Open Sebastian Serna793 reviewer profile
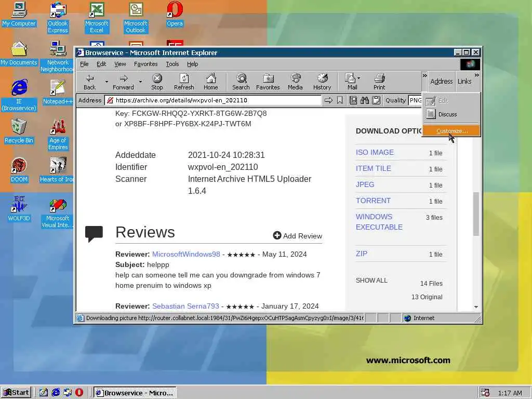Screen dimensions: 532x399 tap(185, 306)
